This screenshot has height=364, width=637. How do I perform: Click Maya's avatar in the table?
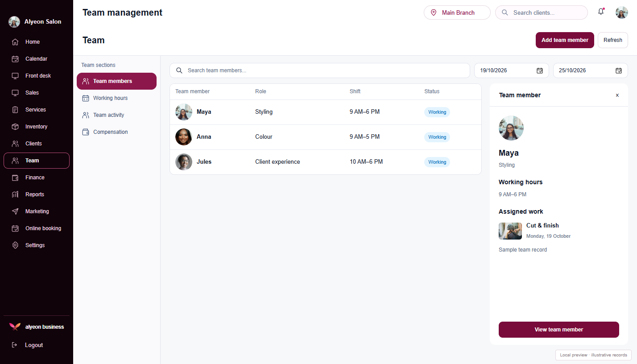coord(184,112)
